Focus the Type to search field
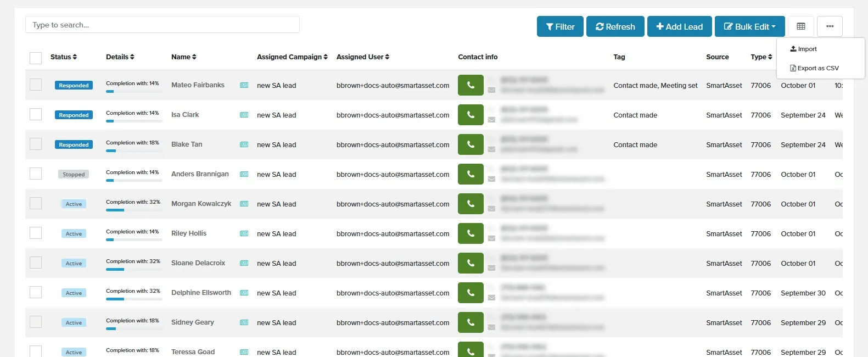 (163, 25)
